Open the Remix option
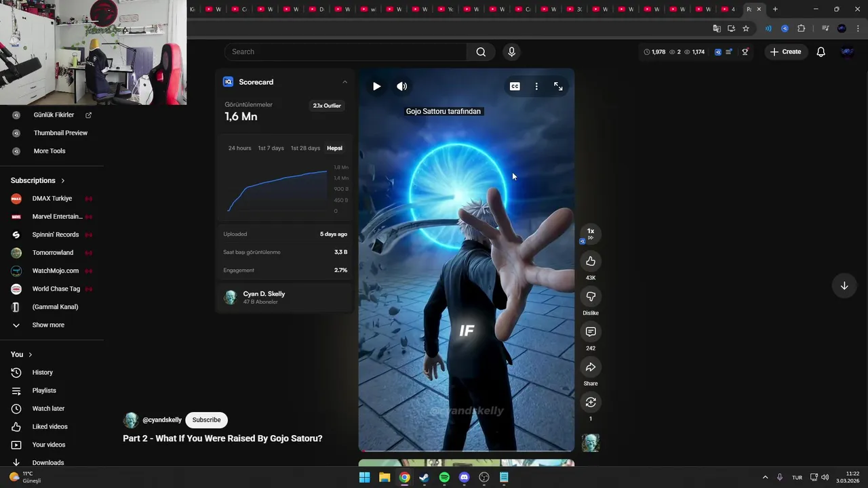 tap(591, 402)
